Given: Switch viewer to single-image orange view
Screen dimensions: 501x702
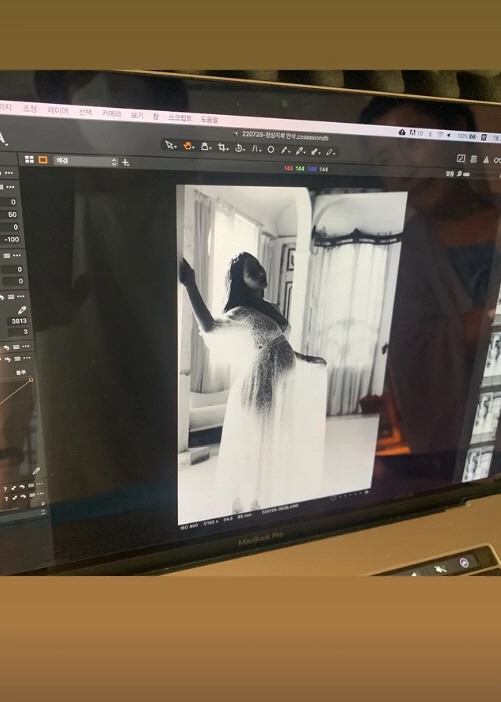Looking at the screenshot, I should 43,160.
